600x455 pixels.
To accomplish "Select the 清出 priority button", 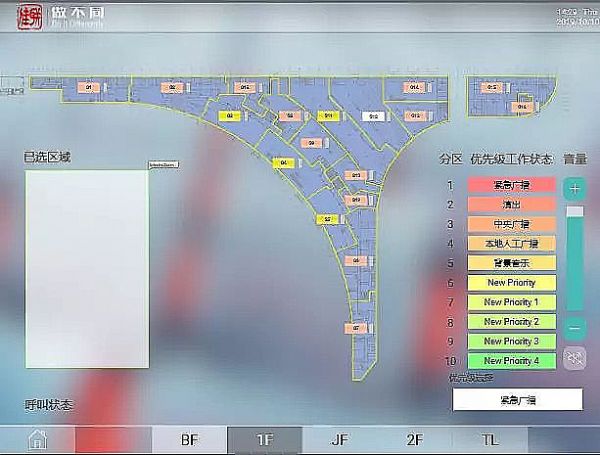I will 510,204.
